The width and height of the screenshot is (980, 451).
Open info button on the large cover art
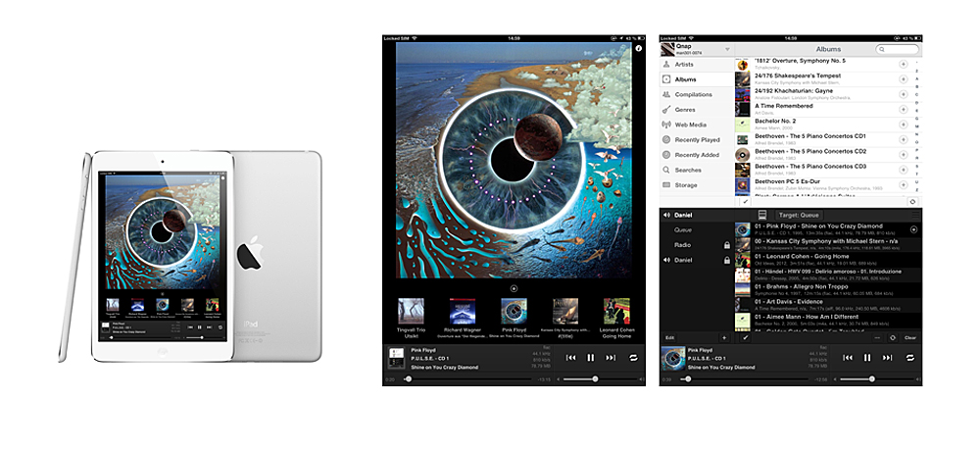[x=638, y=48]
